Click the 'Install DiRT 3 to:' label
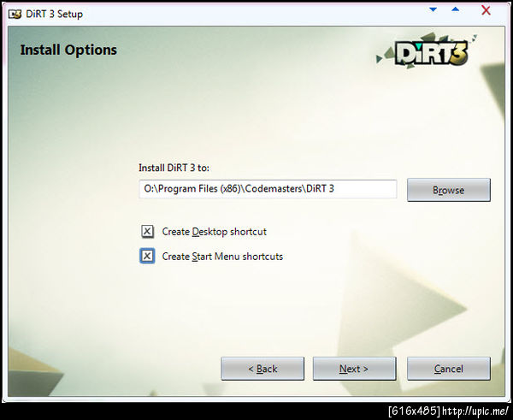Viewport: 513px width, 420px height. pyautogui.click(x=174, y=168)
